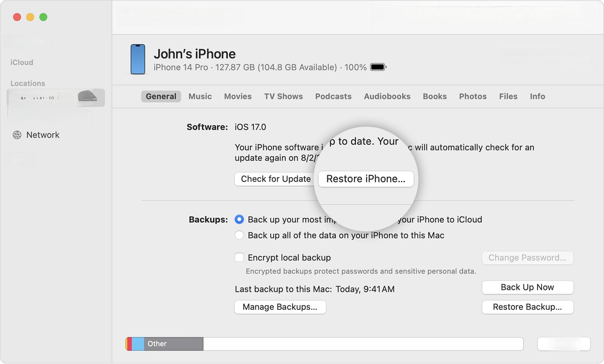Click the iCloud sidebar heading
The width and height of the screenshot is (604, 364).
pyautogui.click(x=22, y=62)
